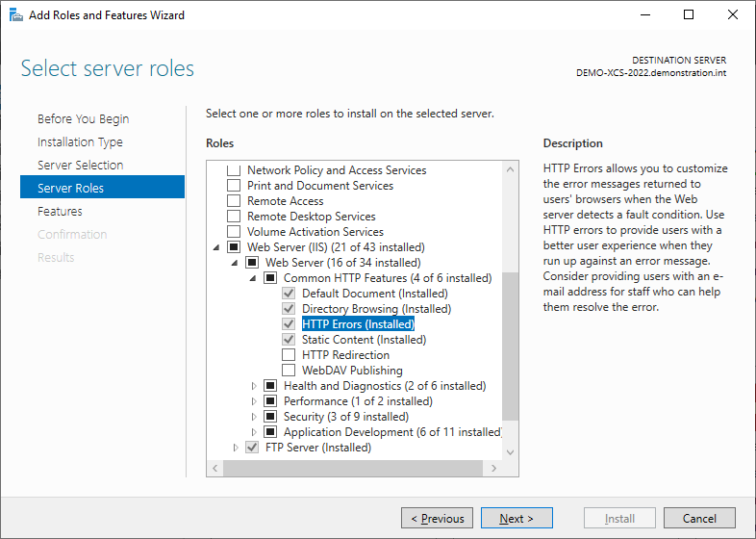Minimize the wizard window
This screenshot has width=756, height=539.
point(645,15)
